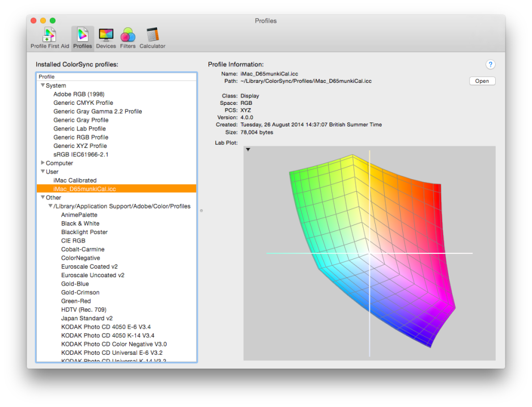
Task: Expand the Computer profiles group
Action: coord(42,163)
